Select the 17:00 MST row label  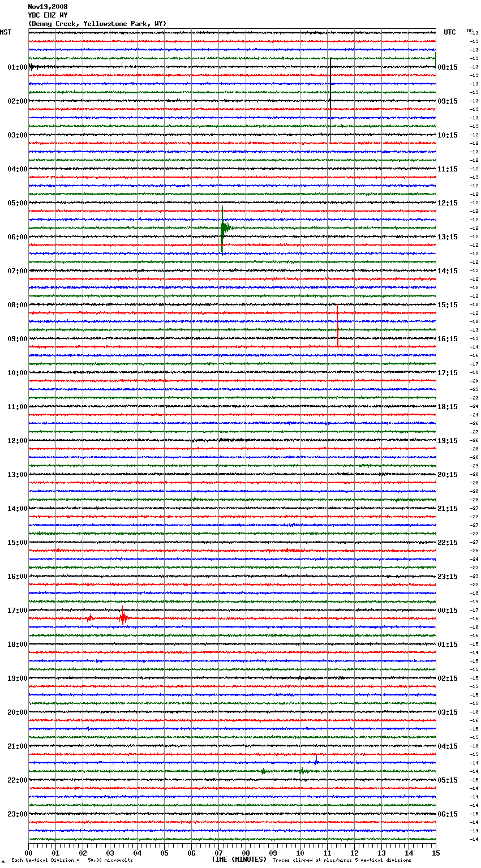click(x=18, y=611)
